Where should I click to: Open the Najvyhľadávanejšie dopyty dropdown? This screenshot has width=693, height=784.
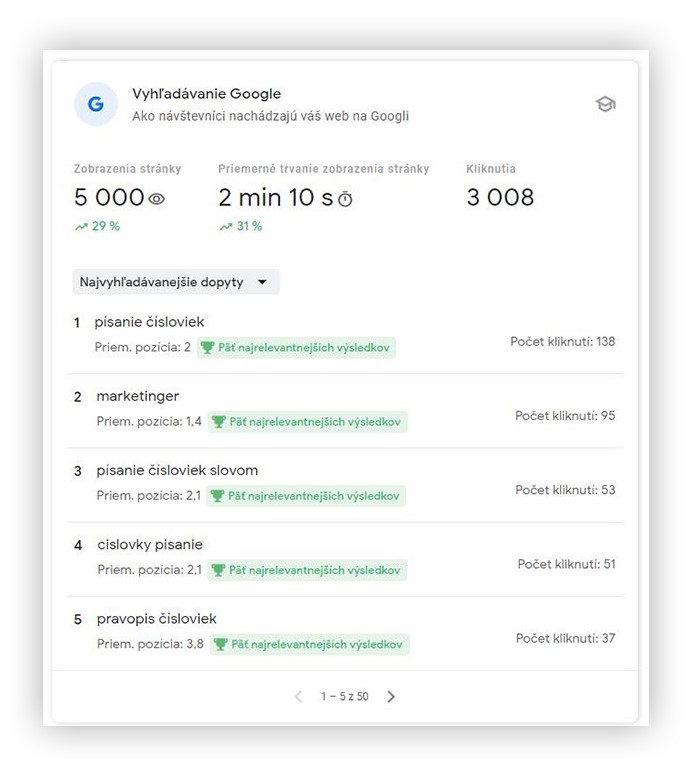176,282
